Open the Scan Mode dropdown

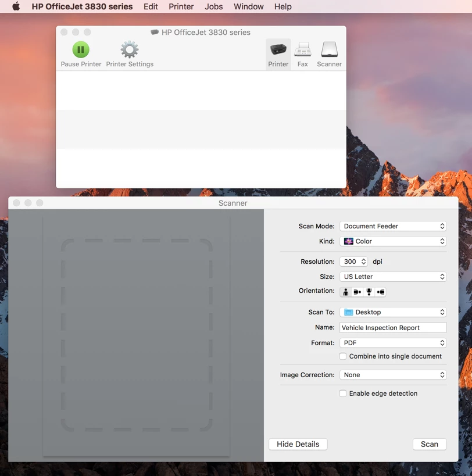(393, 226)
